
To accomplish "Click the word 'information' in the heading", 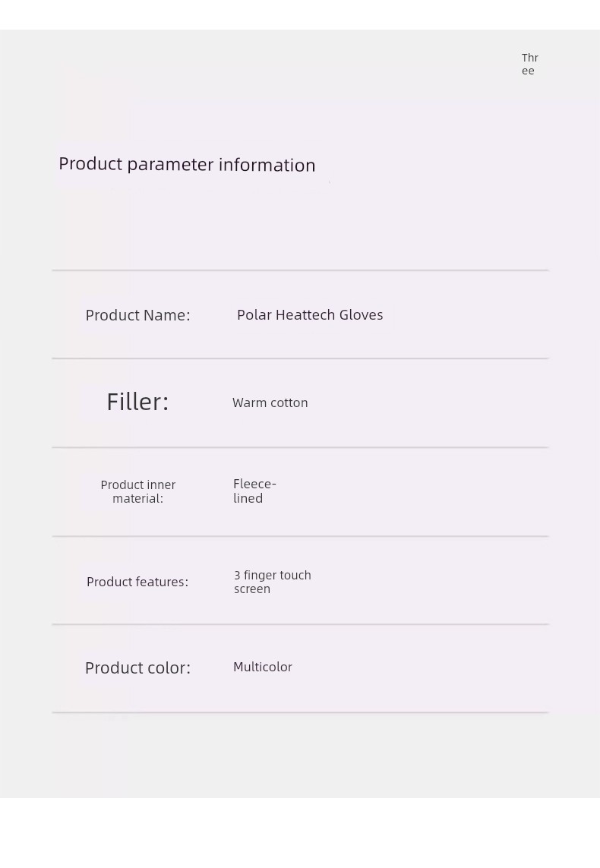I will pyautogui.click(x=267, y=165).
